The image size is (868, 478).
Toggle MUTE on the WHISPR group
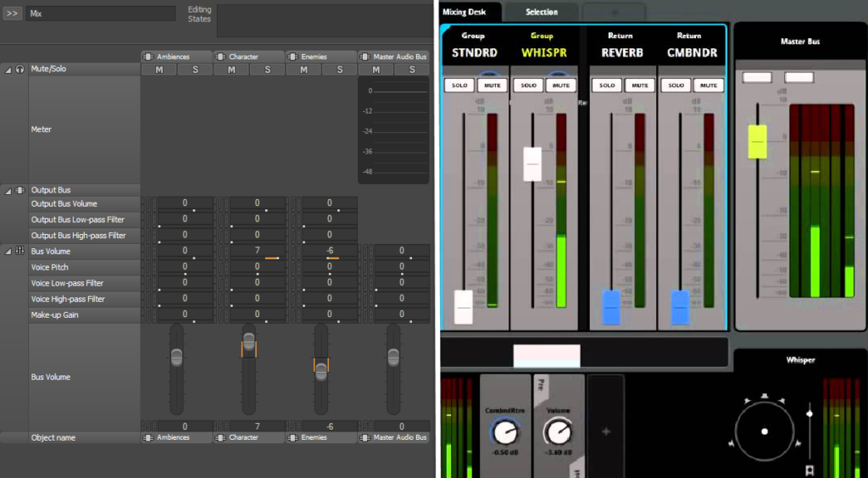(x=560, y=86)
